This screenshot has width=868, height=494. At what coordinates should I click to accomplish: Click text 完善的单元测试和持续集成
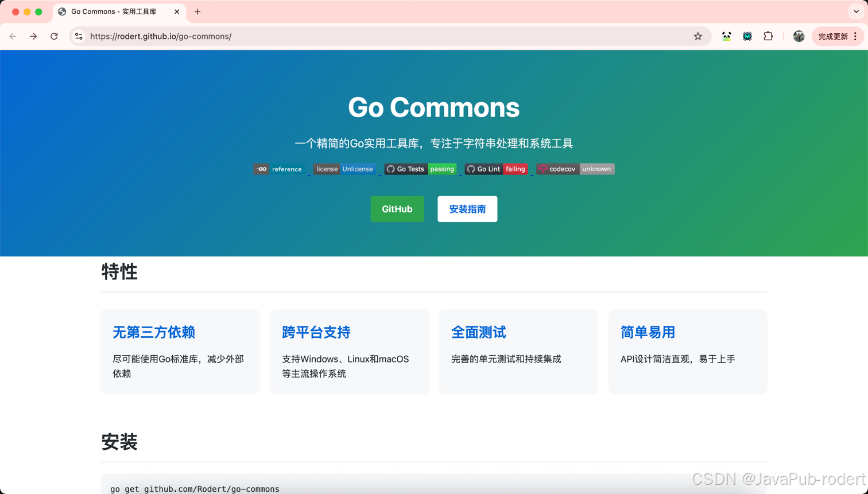pyautogui.click(x=506, y=359)
